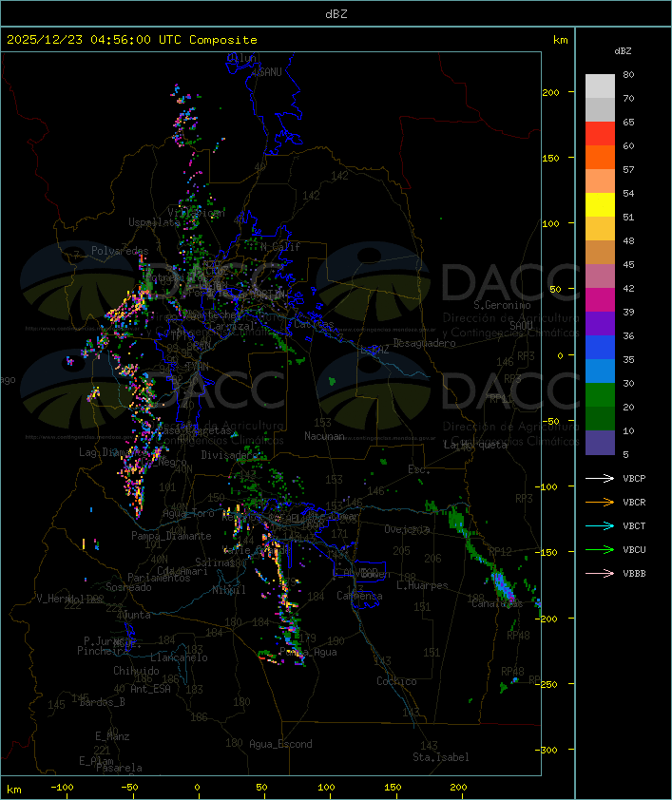672x800 pixels.
Task: Click the '150' tick on the right km axis
Action: point(551,158)
